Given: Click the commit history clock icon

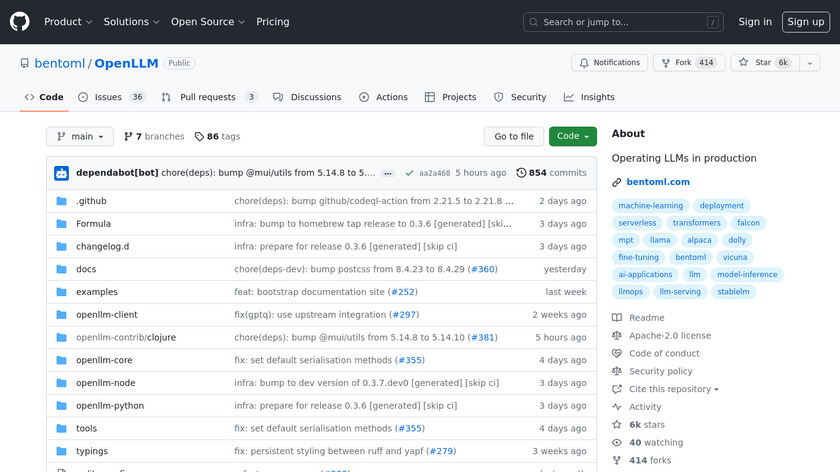Looking at the screenshot, I should tap(521, 173).
